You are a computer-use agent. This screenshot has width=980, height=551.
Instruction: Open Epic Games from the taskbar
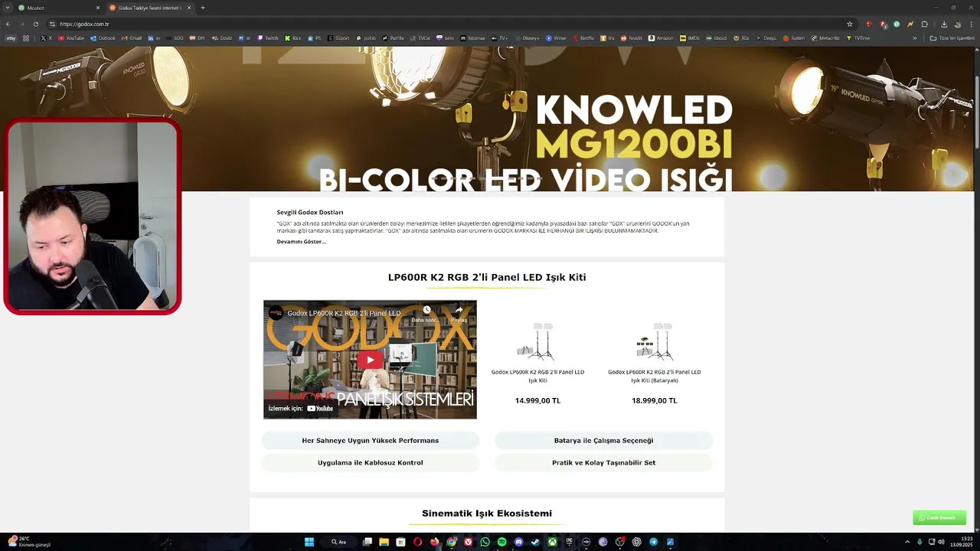pos(570,542)
